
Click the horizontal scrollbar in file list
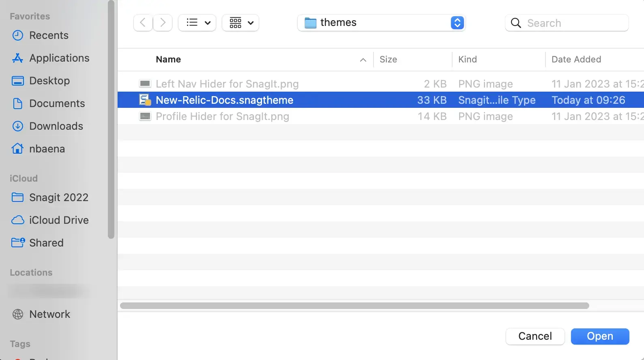354,306
